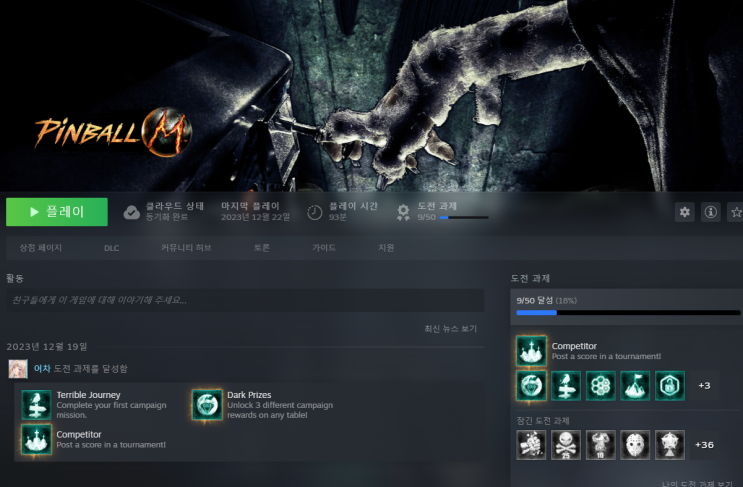This screenshot has height=487, width=743.
Task: Click the '2023년 12월 22일' last played date
Action: click(x=255, y=217)
